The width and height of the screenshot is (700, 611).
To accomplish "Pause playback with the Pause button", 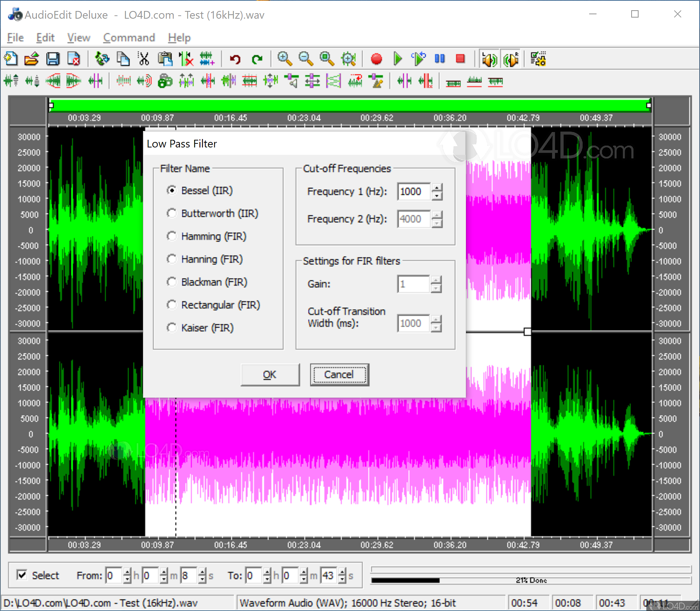I will click(439, 59).
